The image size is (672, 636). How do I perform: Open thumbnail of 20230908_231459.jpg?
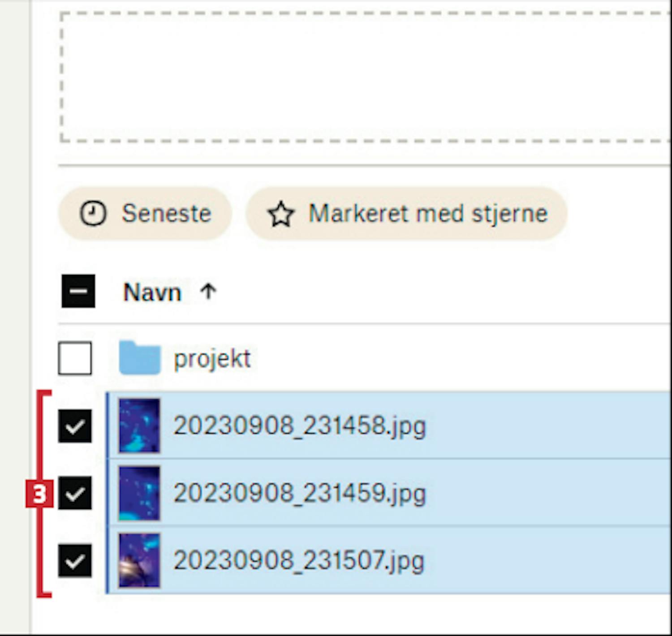click(139, 493)
